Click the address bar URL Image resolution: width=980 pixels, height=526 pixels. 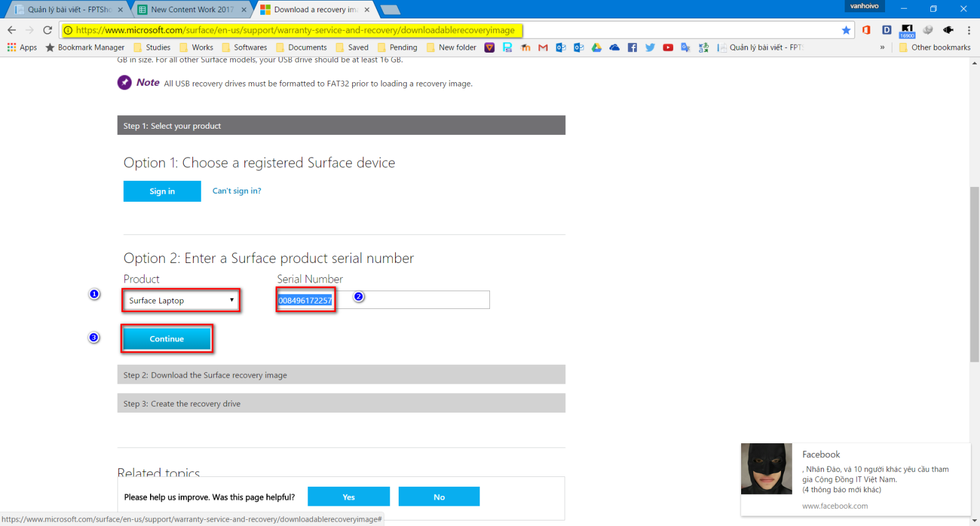pos(295,30)
